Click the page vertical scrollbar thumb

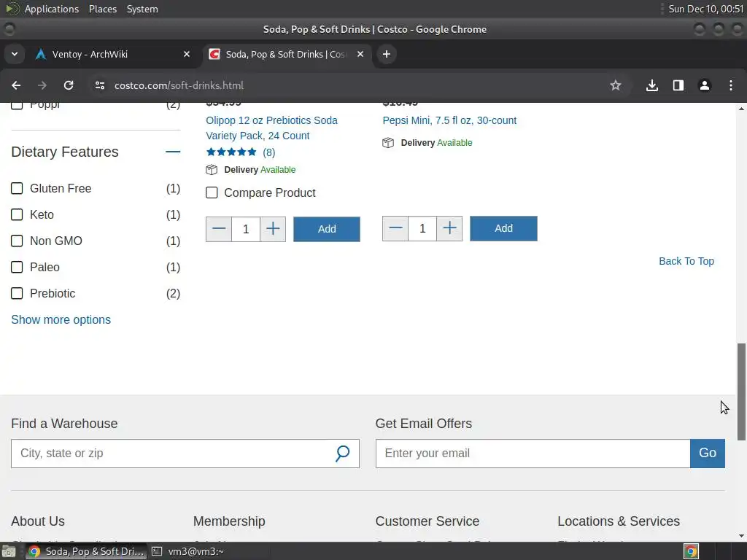[x=741, y=392]
